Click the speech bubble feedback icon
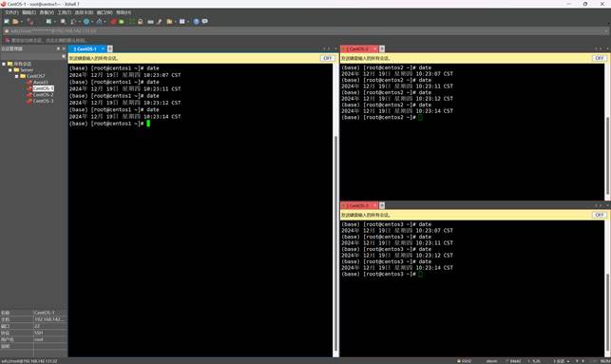 point(204,22)
